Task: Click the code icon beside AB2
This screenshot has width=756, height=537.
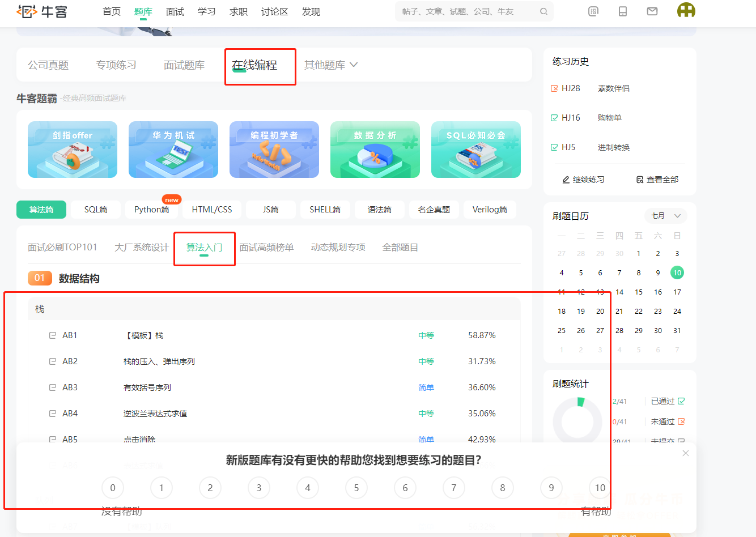Action: click(x=53, y=361)
